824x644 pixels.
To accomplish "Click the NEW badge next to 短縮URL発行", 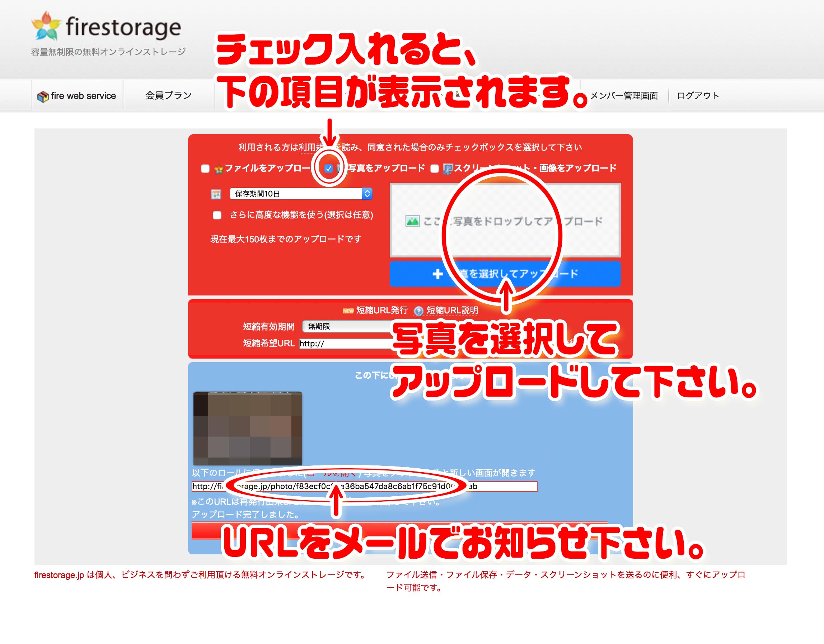I will (x=348, y=311).
